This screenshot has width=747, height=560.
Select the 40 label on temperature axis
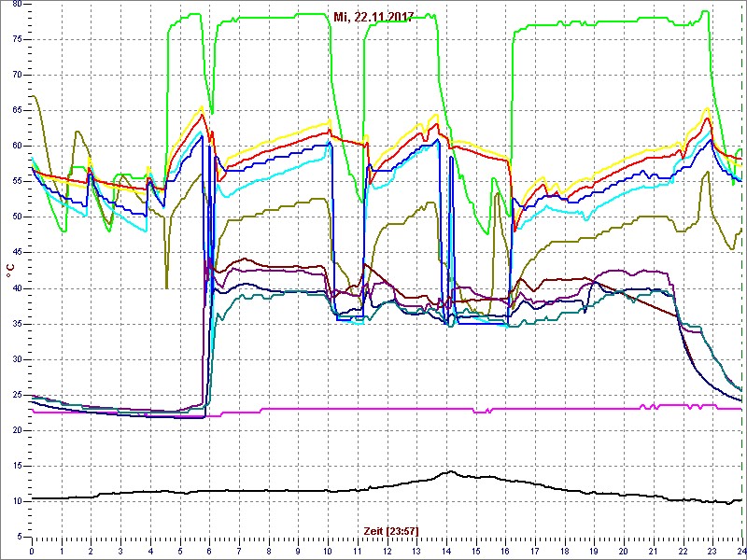point(16,288)
